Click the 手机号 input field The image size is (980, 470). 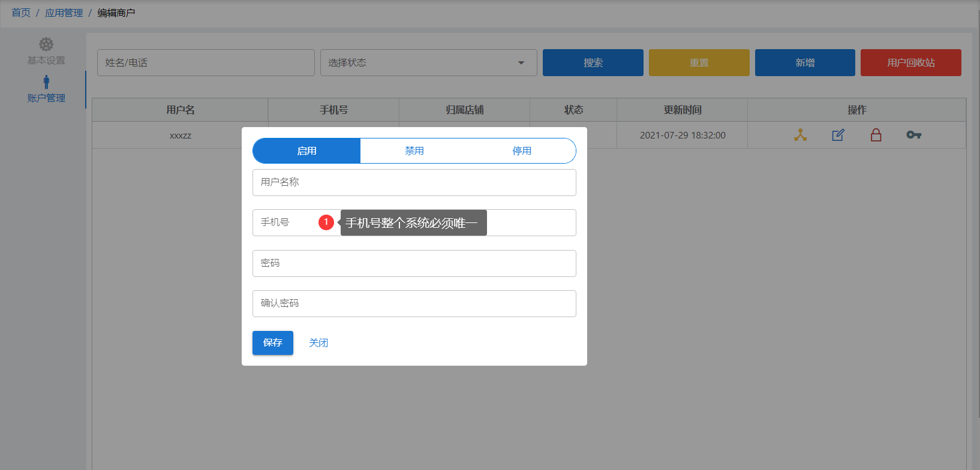[x=414, y=222]
